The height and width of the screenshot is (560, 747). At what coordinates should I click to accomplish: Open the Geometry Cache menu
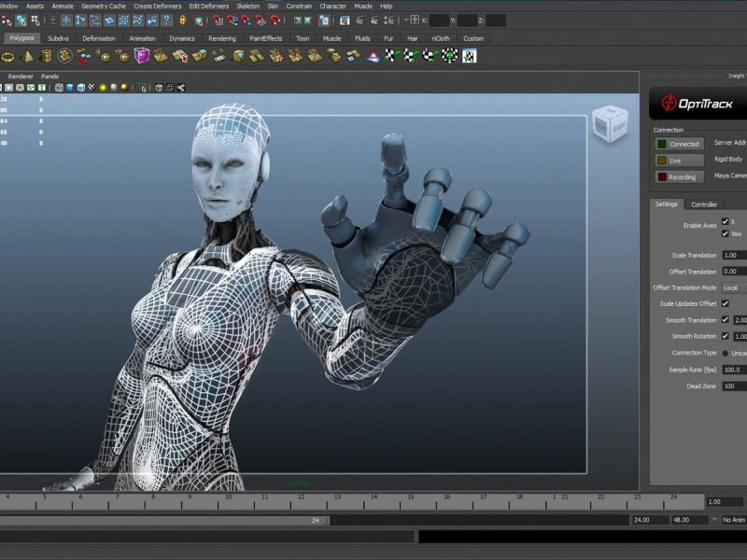coord(104,6)
